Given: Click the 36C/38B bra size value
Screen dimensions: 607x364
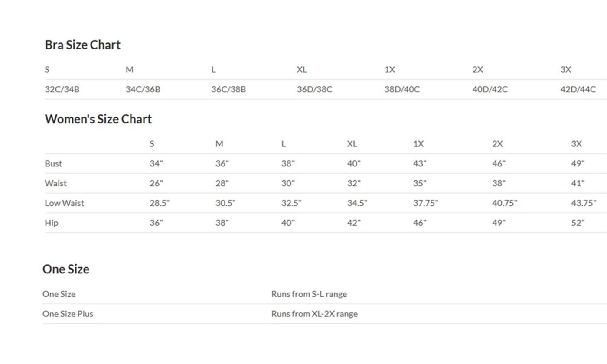Looking at the screenshot, I should point(228,90).
